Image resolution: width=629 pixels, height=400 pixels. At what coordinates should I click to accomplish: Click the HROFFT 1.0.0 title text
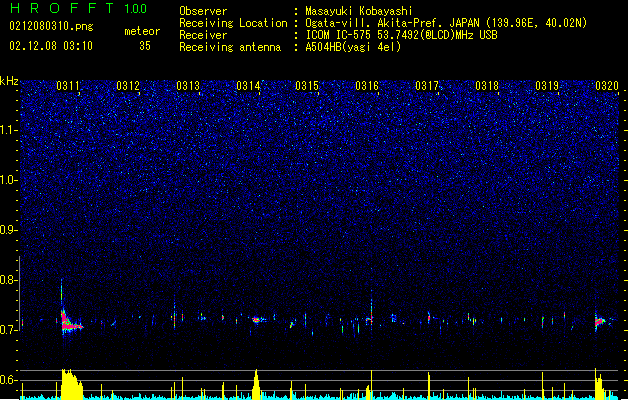79,8
